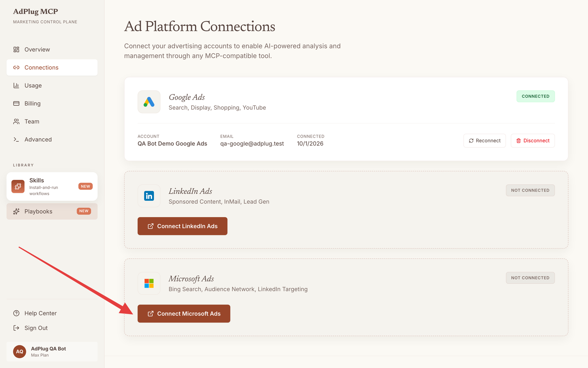Viewport: 588px width, 368px height.
Task: Click LinkedIn Ads NOT CONNECTED badge
Action: (530, 190)
